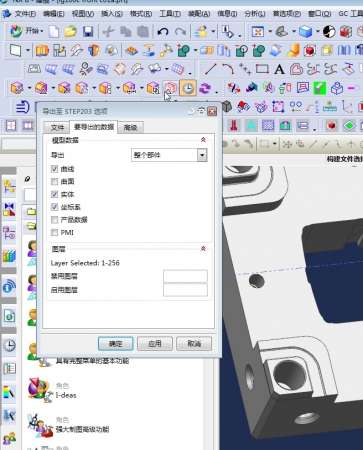363x450 pixels.
Task: Click the clock icon in toolbar
Action: (x=188, y=88)
